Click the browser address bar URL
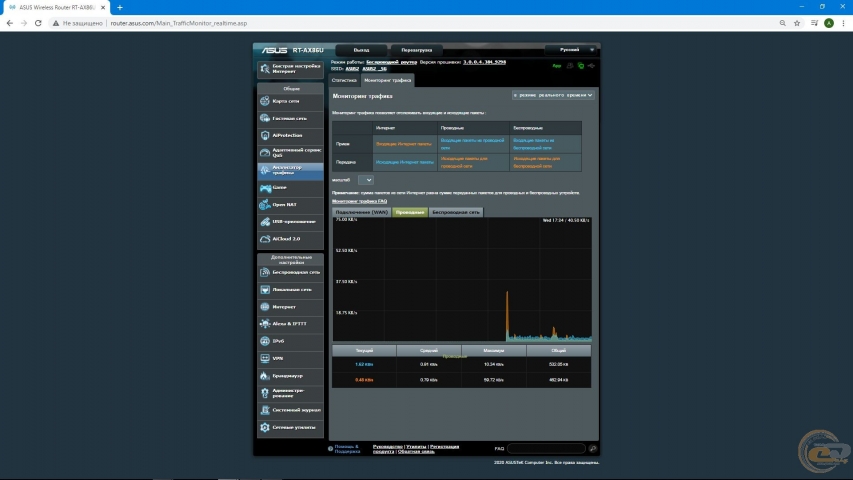Screen dimensions: 853x480 (x=178, y=23)
